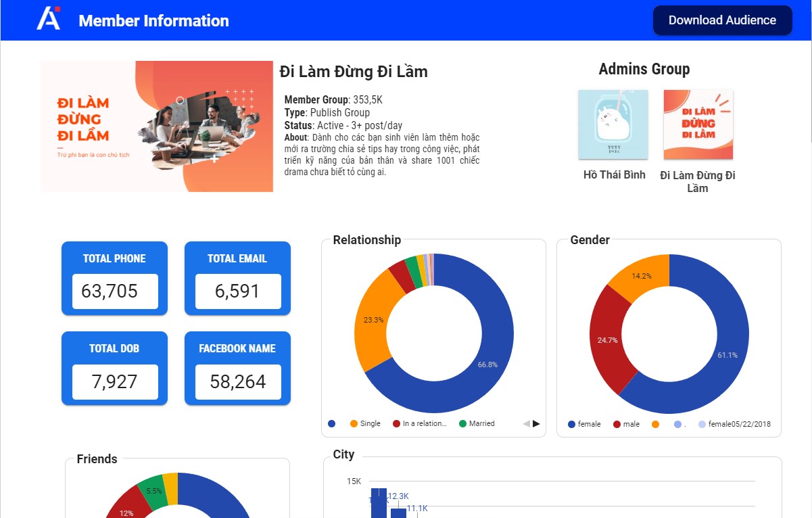
Task: Open Hồ Thái Bình admin avatar
Action: click(x=613, y=125)
